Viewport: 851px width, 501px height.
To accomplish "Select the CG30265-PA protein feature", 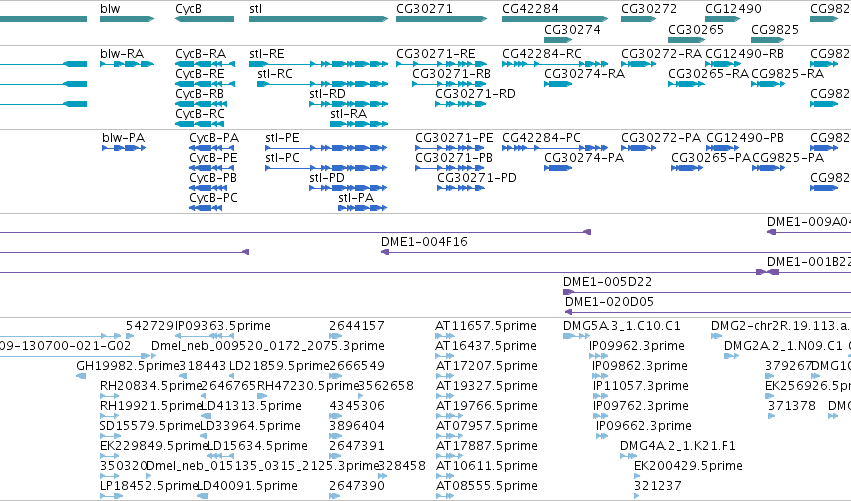I will point(687,168).
